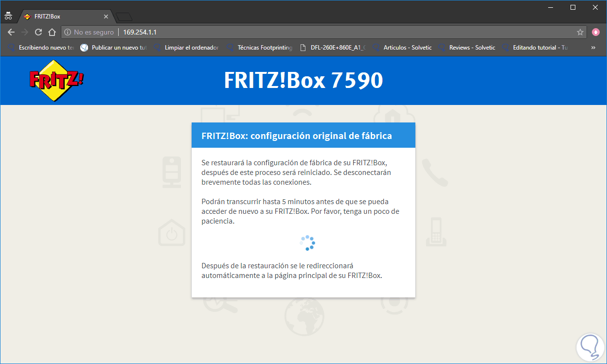Open 'Publicar un nuevo tut' bookmark
The width and height of the screenshot is (607, 364).
(114, 48)
